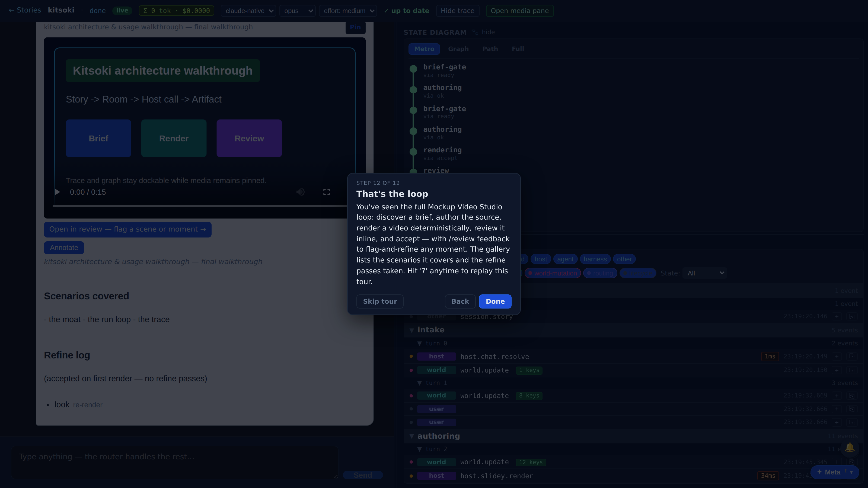
Task: Toggle the other filter chip
Action: 624,259
